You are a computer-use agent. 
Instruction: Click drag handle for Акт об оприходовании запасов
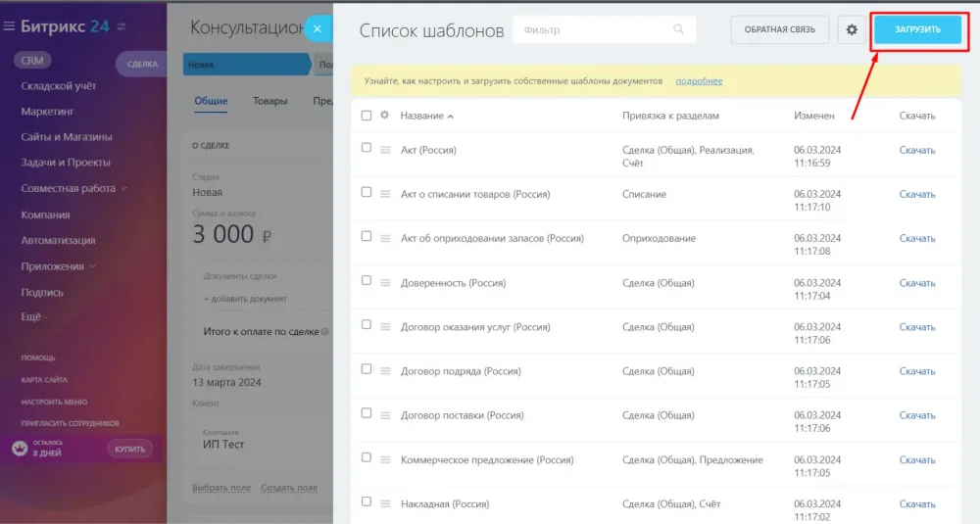tap(385, 239)
